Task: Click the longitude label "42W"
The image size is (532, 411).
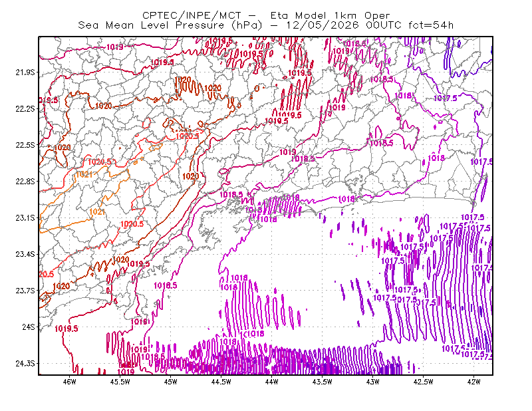Action: [x=474, y=382]
